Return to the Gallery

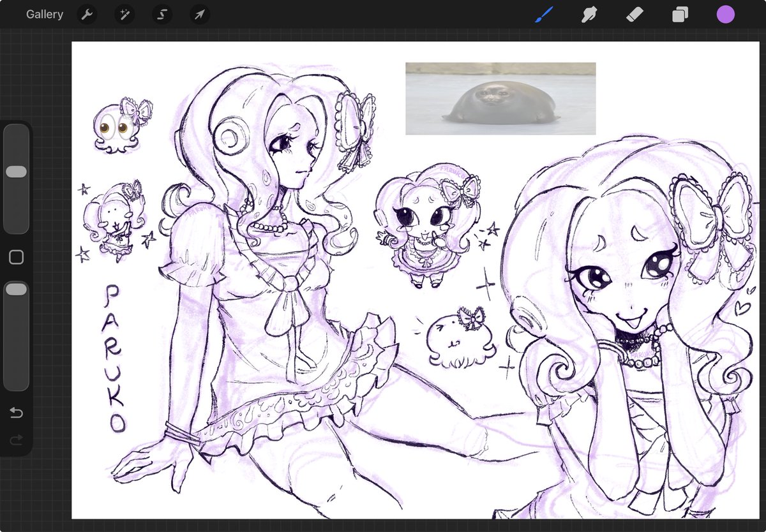tap(45, 14)
